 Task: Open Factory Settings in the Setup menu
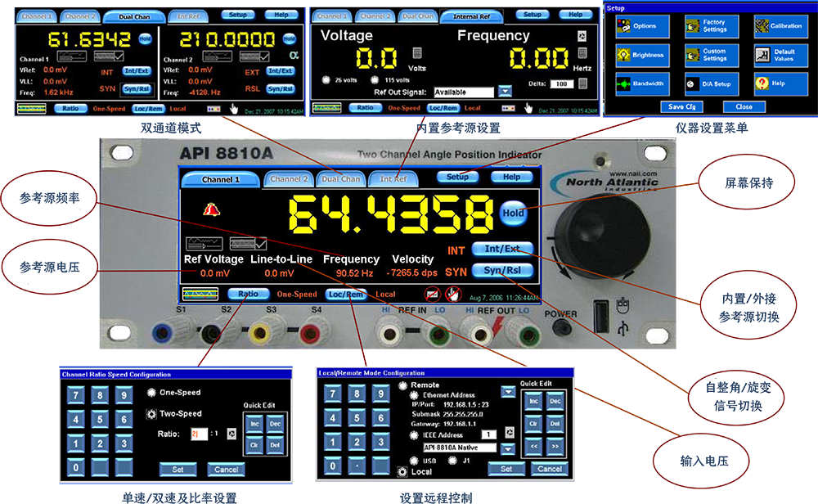[x=712, y=26]
